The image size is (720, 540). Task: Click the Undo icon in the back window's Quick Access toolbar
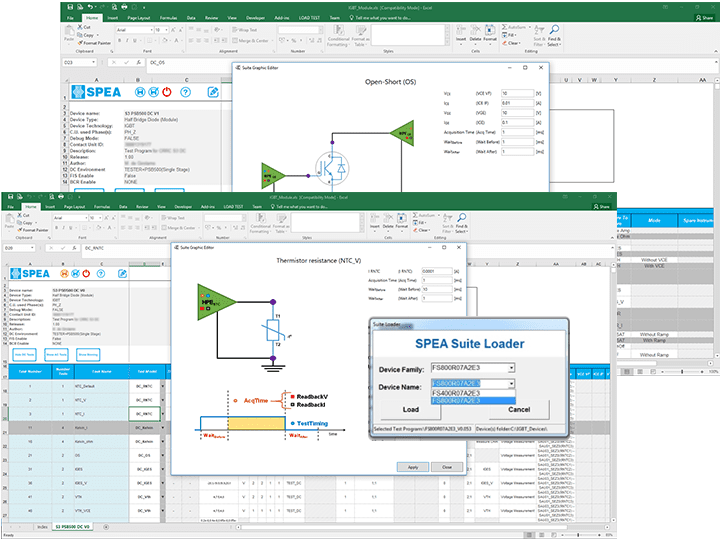90,7
